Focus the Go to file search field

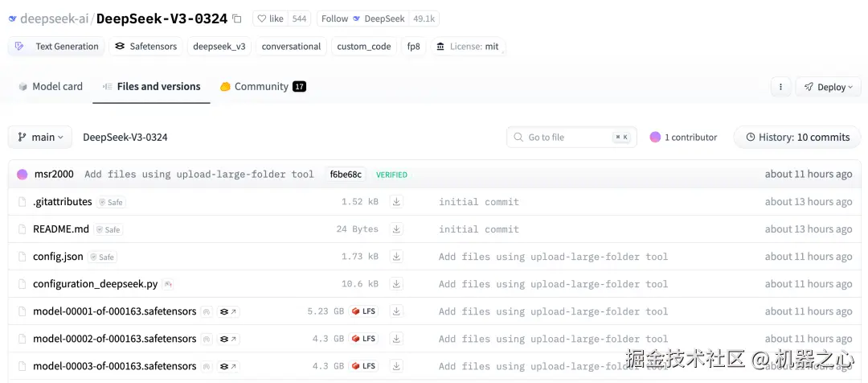pos(571,137)
